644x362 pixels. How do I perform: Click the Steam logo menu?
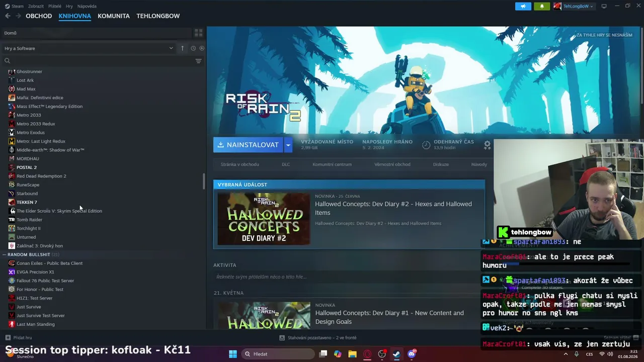pyautogui.click(x=7, y=6)
